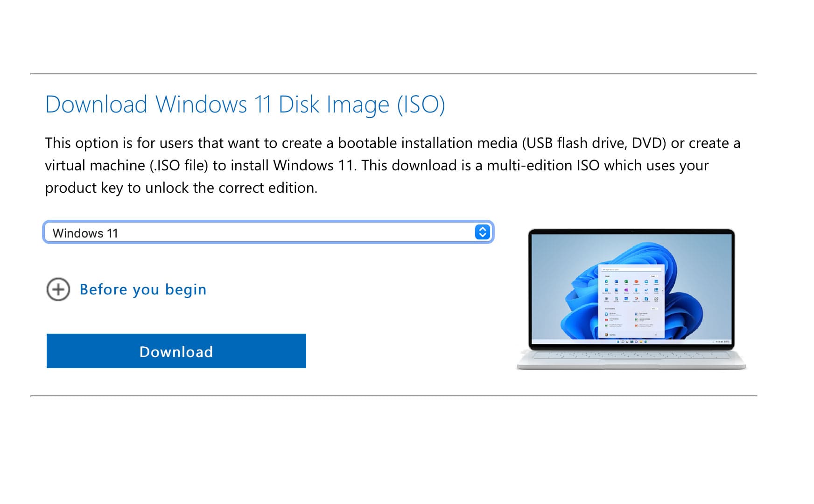Click the '(ISO)' word in the heading

tap(421, 104)
